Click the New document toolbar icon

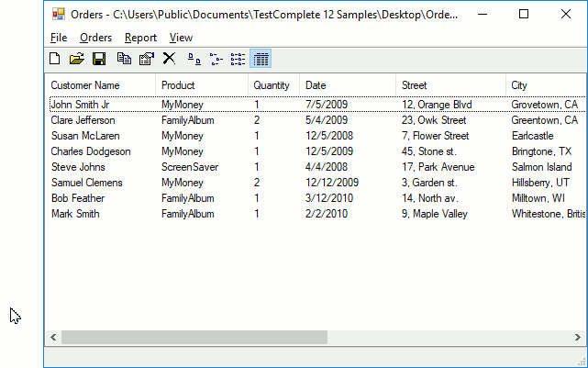coord(55,59)
